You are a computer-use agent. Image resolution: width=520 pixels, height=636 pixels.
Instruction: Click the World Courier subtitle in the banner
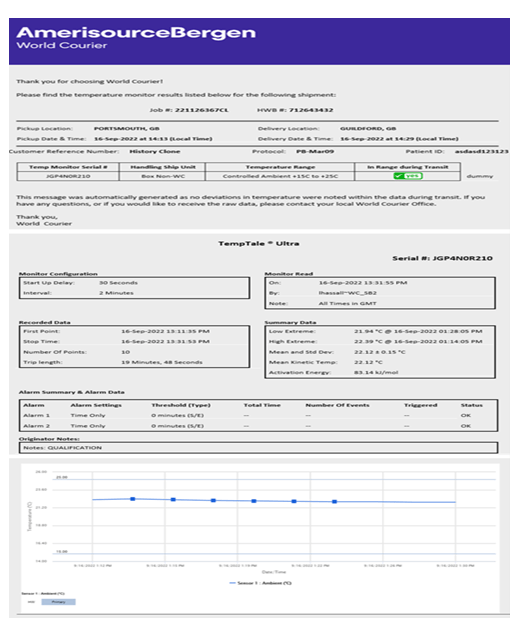tap(62, 45)
